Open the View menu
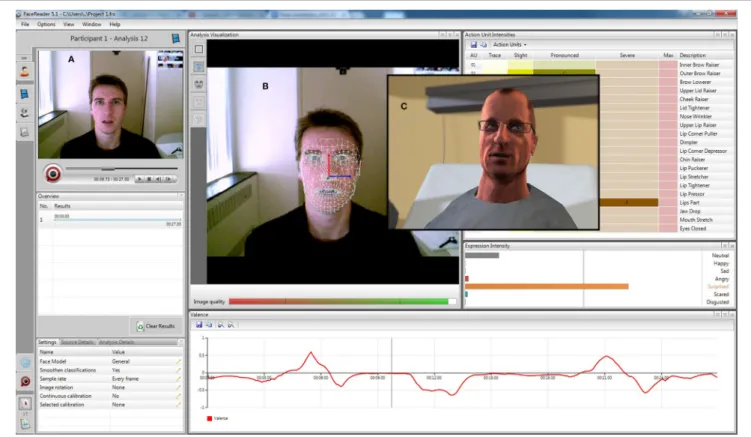The image size is (751, 437). pos(69,24)
